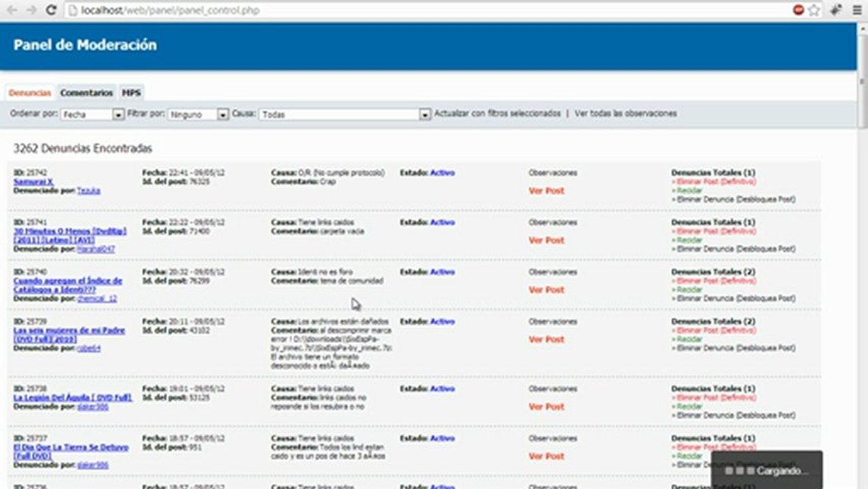
Task: Open Las seis mujeres de mi Padre title
Action: (x=69, y=335)
